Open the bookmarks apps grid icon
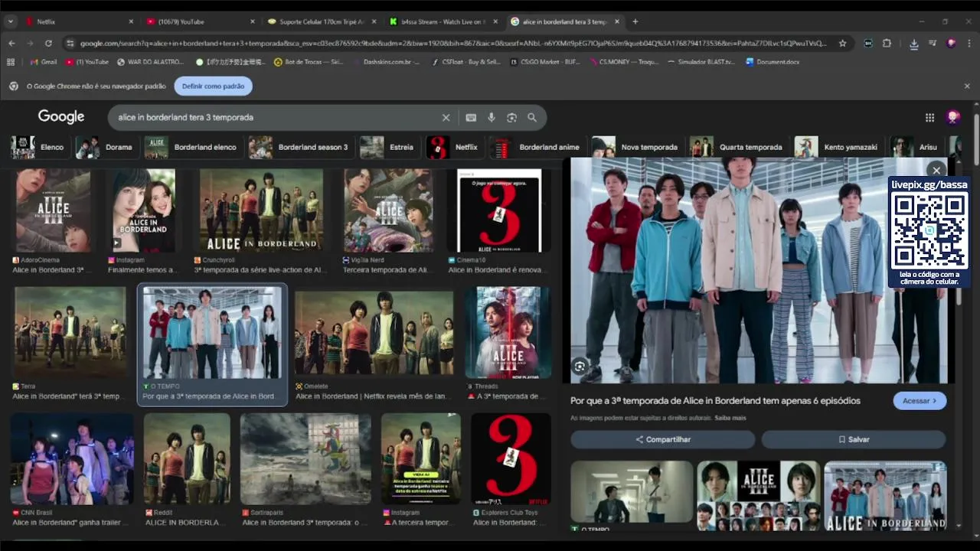The image size is (980, 551). (11, 62)
